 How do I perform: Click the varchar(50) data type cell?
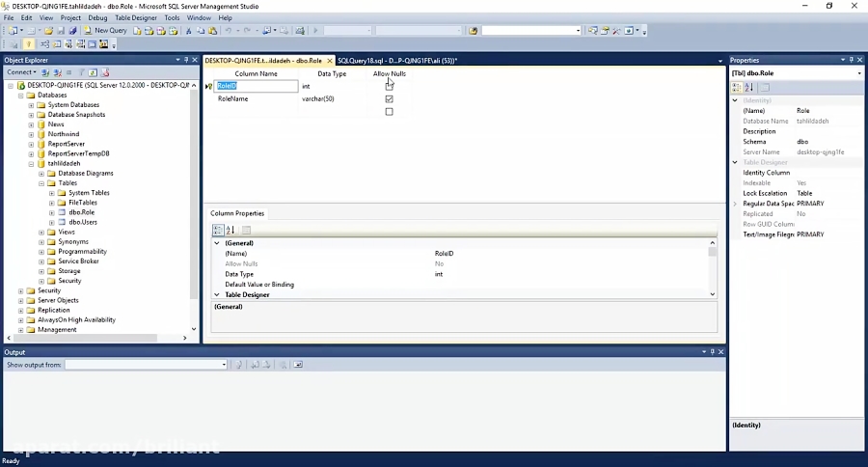coord(332,99)
